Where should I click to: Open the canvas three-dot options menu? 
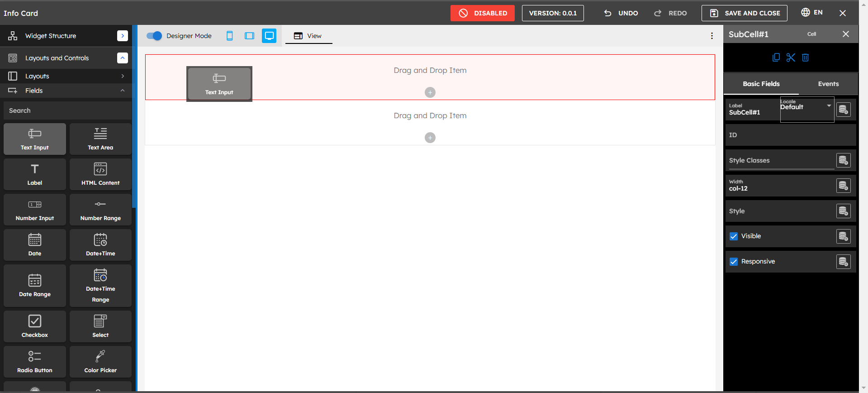(x=712, y=36)
